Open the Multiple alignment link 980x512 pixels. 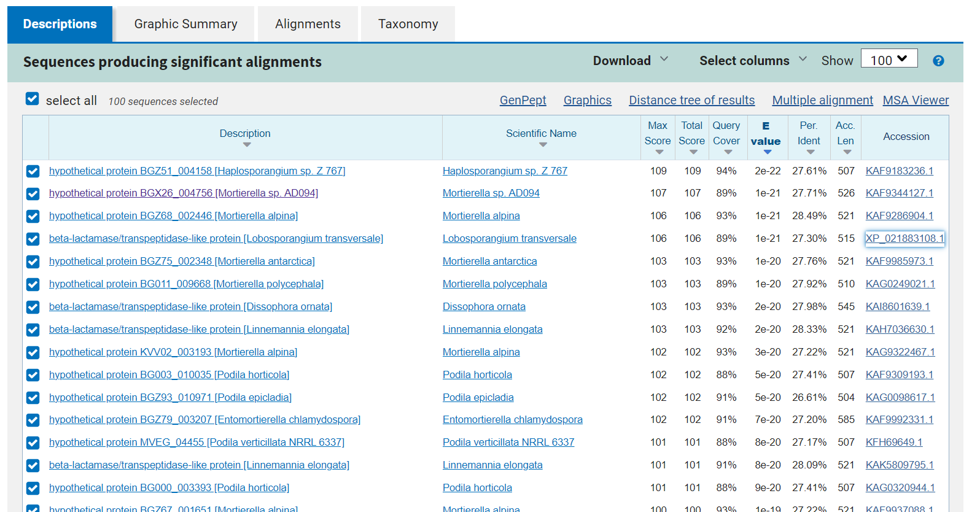pos(822,100)
